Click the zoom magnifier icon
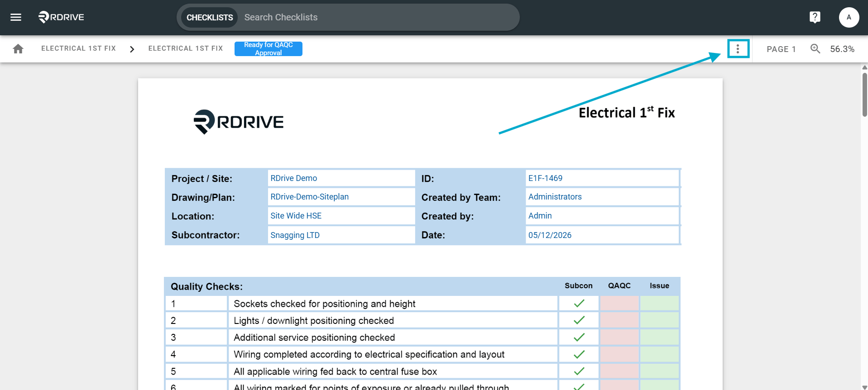This screenshot has height=390, width=868. pyautogui.click(x=815, y=48)
